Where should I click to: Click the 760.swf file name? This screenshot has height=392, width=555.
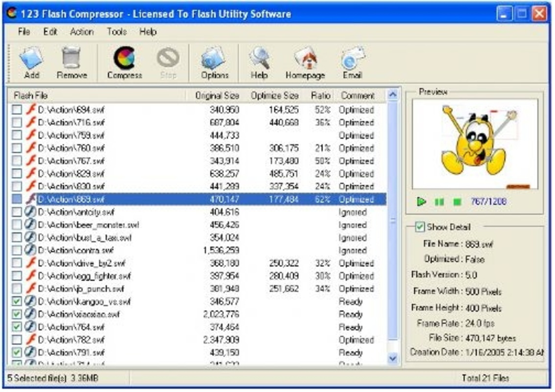71,147
